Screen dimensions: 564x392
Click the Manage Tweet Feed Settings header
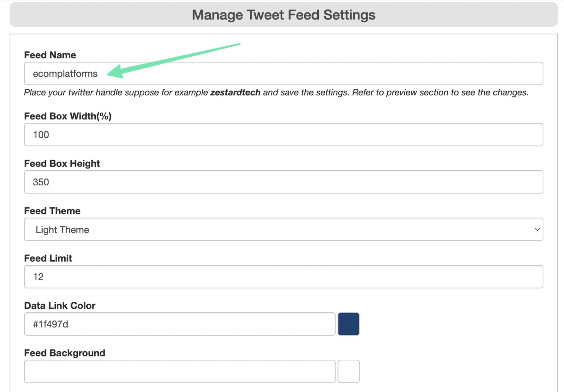tap(283, 15)
